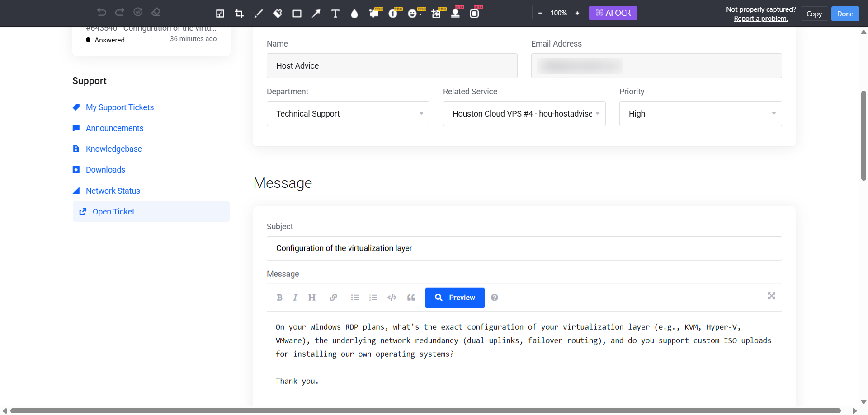The width and height of the screenshot is (868, 415).
Task: Click the Name field Host Advice
Action: coord(392,66)
